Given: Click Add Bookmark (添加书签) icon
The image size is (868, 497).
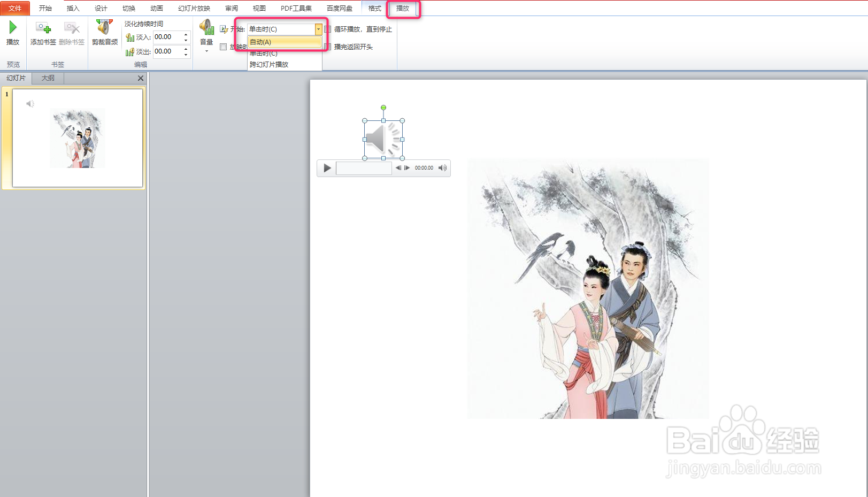Looking at the screenshot, I should 43,27.
